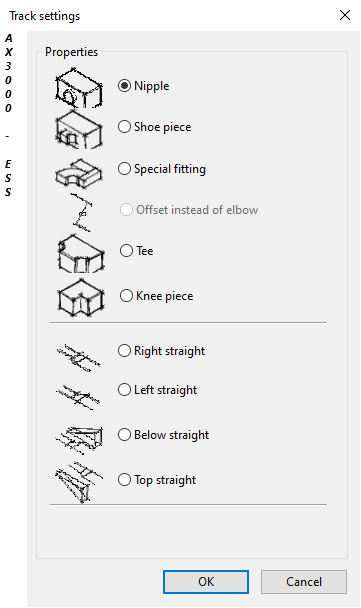Image resolution: width=361 pixels, height=608 pixels.
Task: Click the Top straight track icon
Action: click(79, 482)
